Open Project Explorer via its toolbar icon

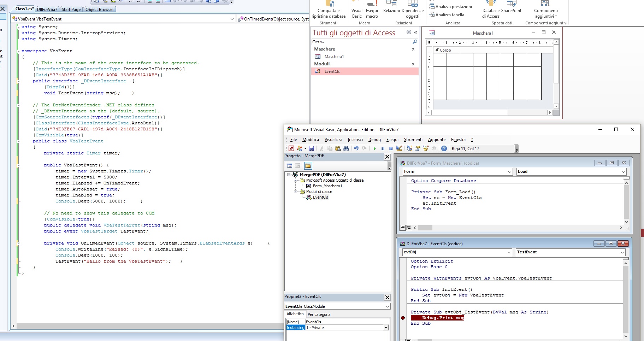click(x=409, y=148)
